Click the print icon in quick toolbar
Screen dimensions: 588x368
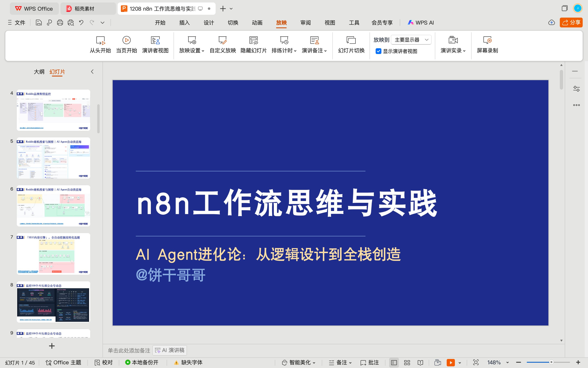click(x=60, y=23)
